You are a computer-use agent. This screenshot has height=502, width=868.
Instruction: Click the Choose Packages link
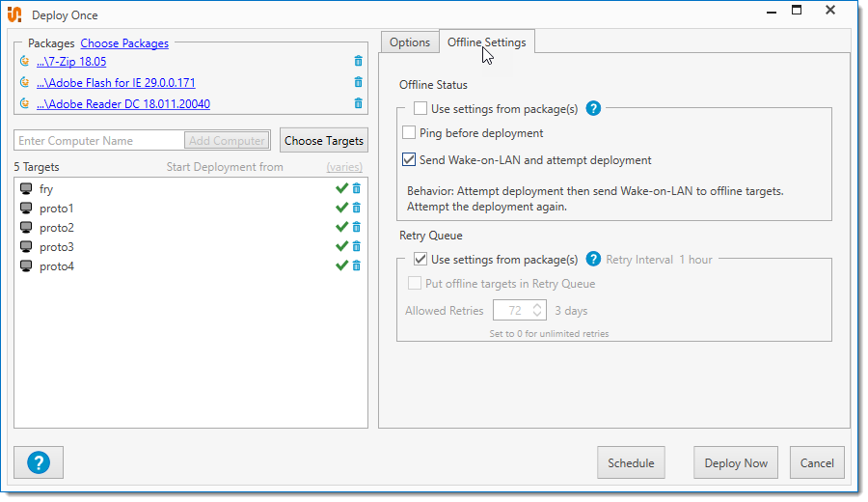[124, 43]
